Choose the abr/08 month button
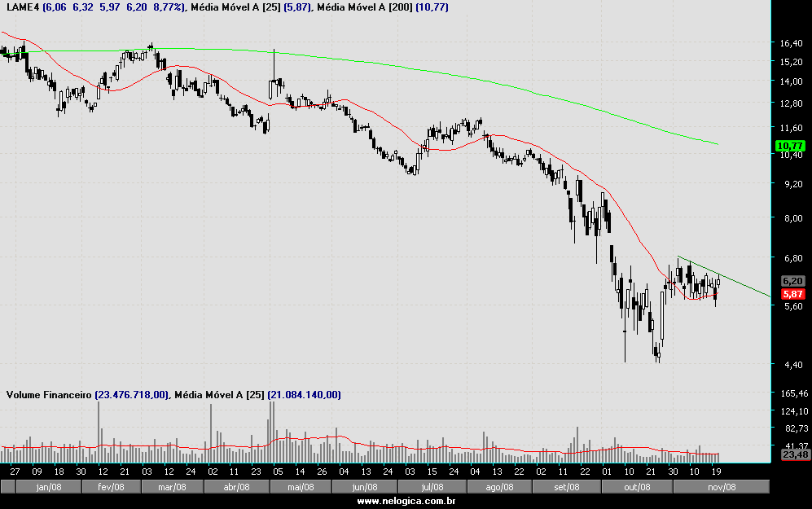 237,487
